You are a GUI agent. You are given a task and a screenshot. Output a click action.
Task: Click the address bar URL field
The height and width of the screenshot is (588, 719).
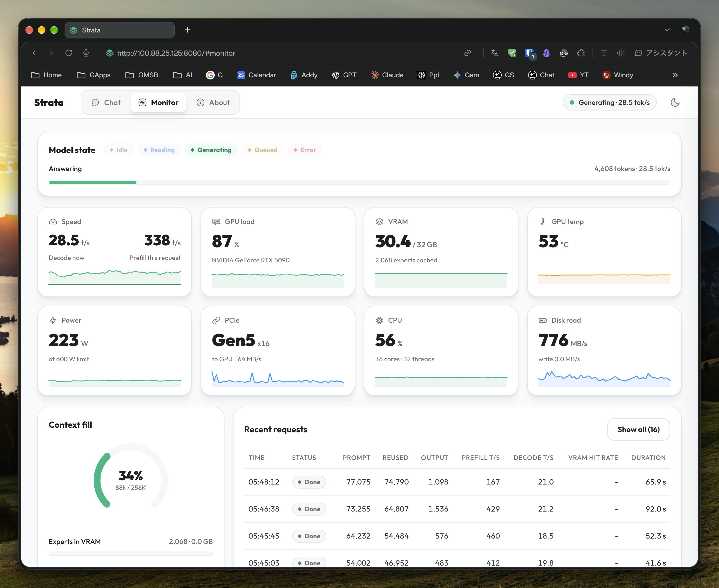[x=176, y=53]
